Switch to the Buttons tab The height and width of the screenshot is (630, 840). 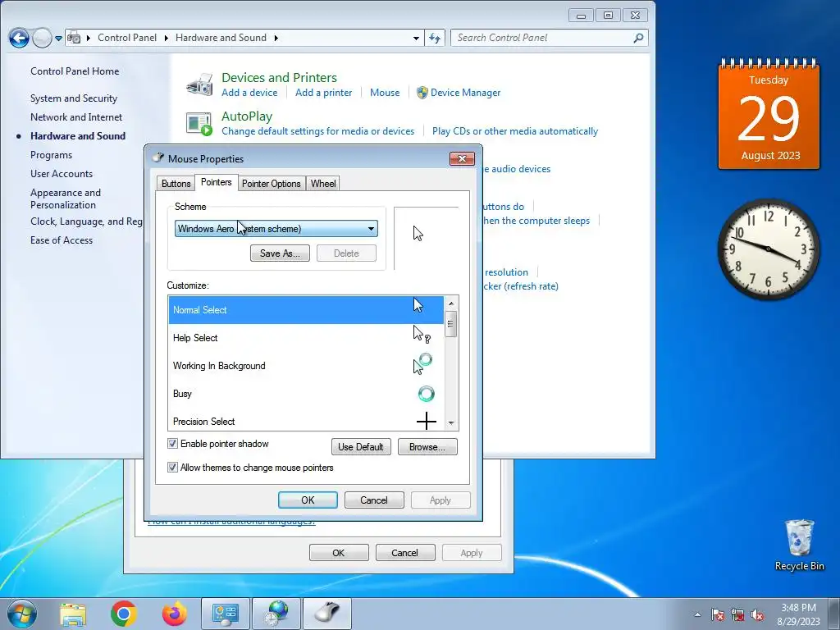pyautogui.click(x=176, y=184)
